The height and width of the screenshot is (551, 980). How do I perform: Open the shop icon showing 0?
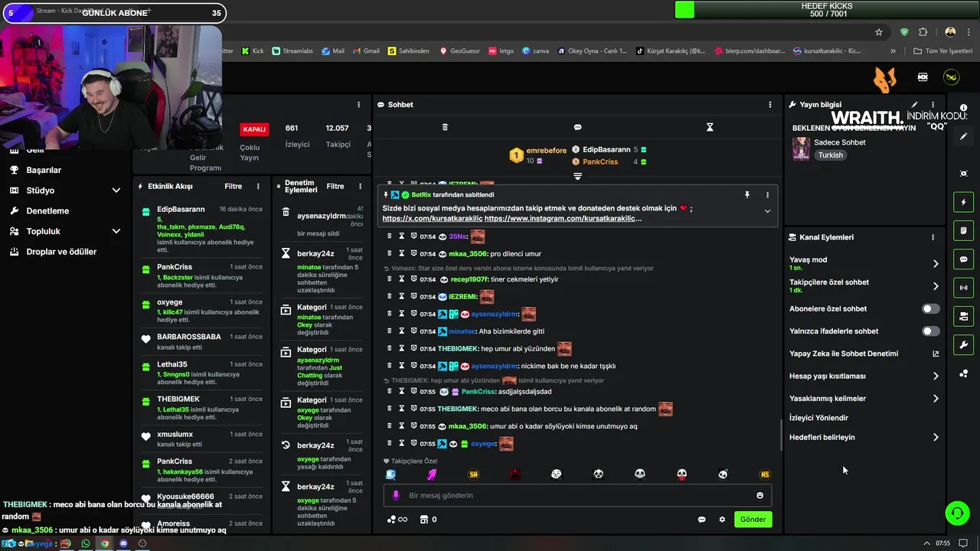pyautogui.click(x=429, y=520)
